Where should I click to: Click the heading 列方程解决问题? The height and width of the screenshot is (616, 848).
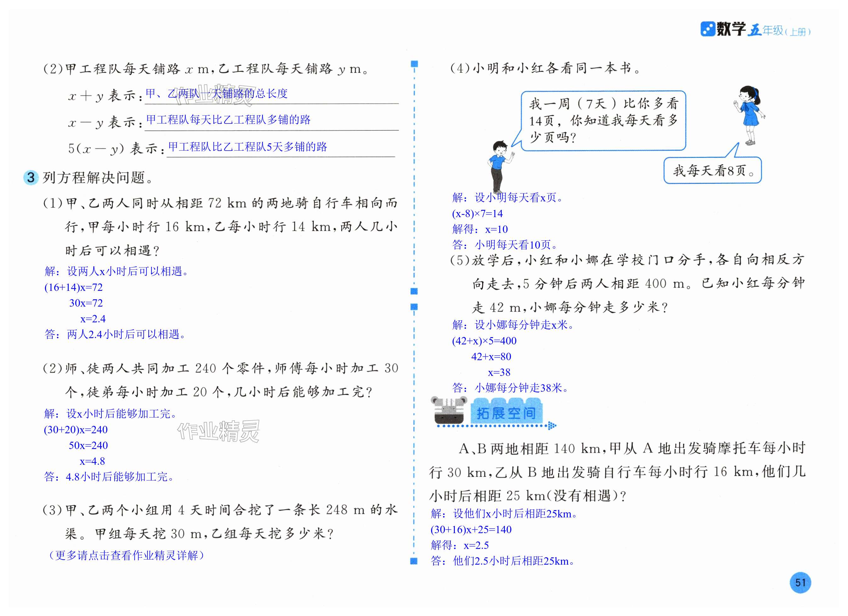[98, 178]
